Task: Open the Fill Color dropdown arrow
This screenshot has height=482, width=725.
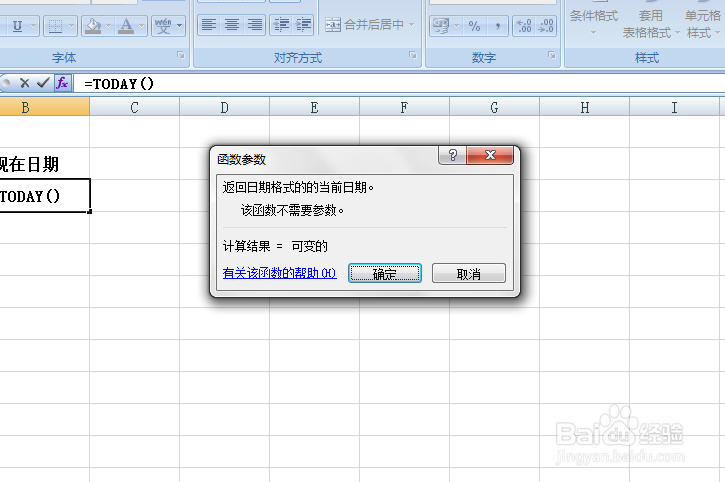Action: pyautogui.click(x=109, y=25)
